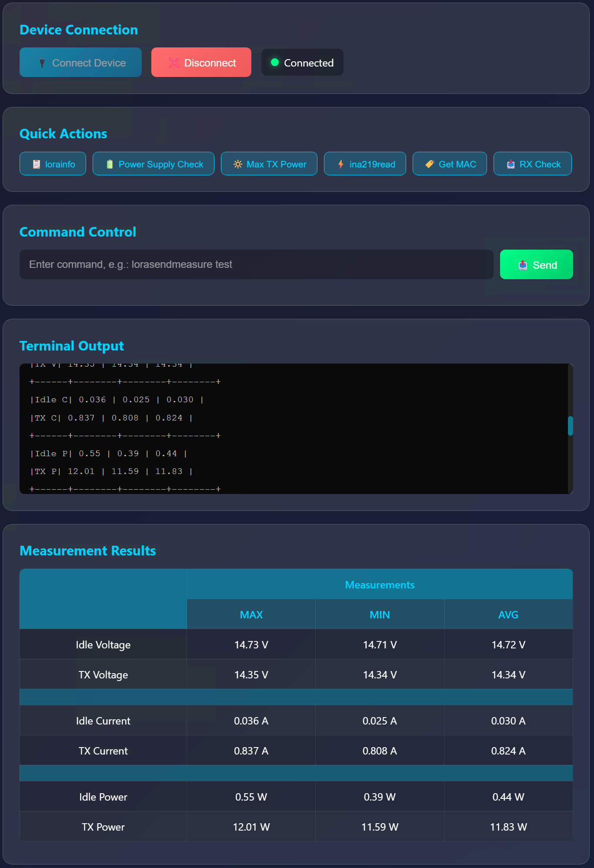594x868 pixels.
Task: Click the 0.55 W cell
Action: (x=251, y=797)
